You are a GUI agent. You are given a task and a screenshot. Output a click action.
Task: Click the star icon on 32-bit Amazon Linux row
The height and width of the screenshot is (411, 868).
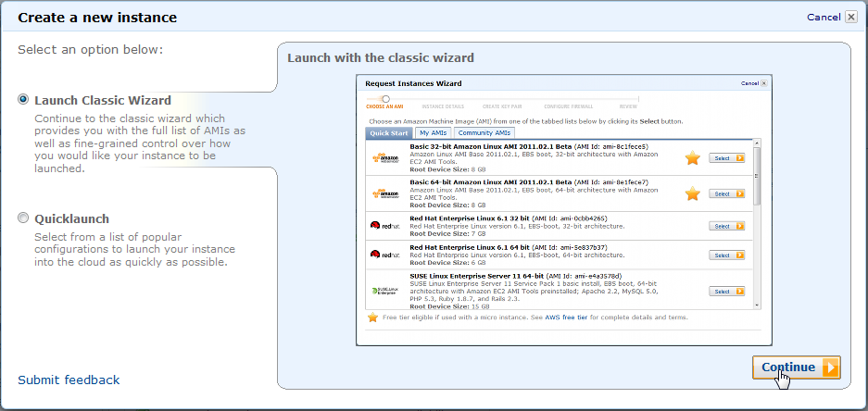tap(693, 158)
